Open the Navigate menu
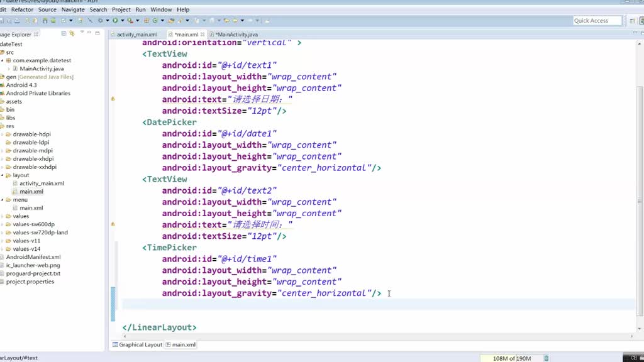The width and height of the screenshot is (644, 362). tap(73, 9)
